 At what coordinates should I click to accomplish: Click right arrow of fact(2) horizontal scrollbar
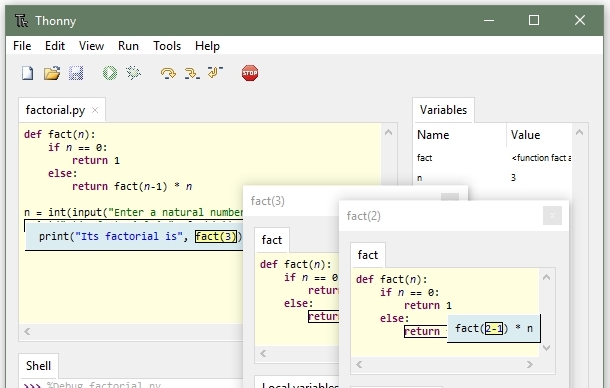point(529,364)
